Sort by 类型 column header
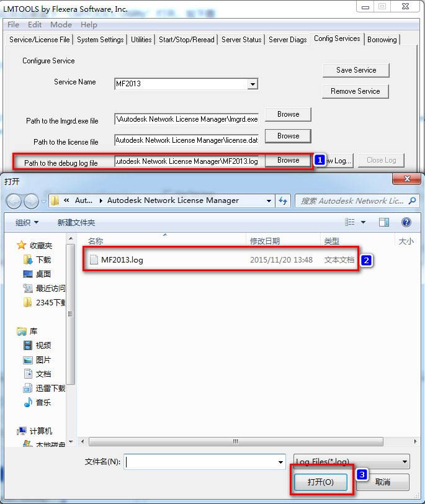The height and width of the screenshot is (504, 425). 331,241
